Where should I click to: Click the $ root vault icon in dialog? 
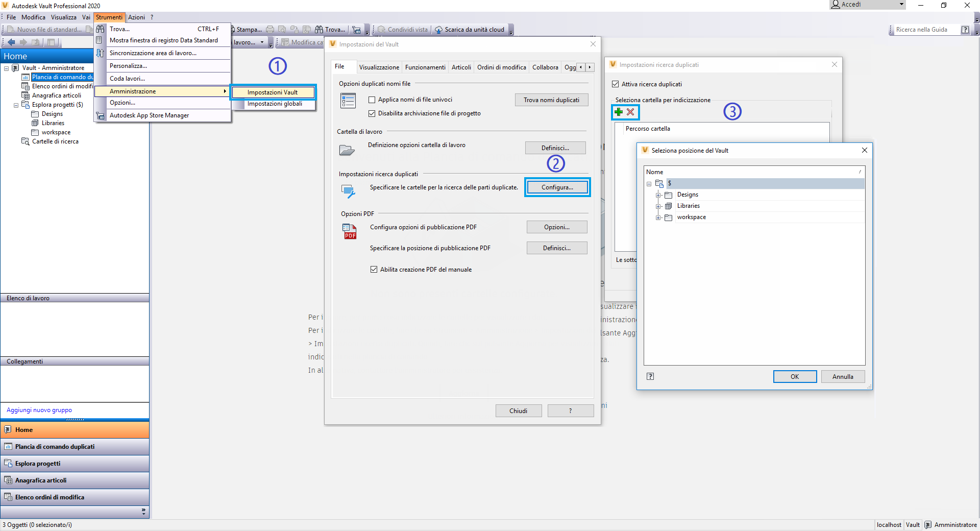click(659, 183)
